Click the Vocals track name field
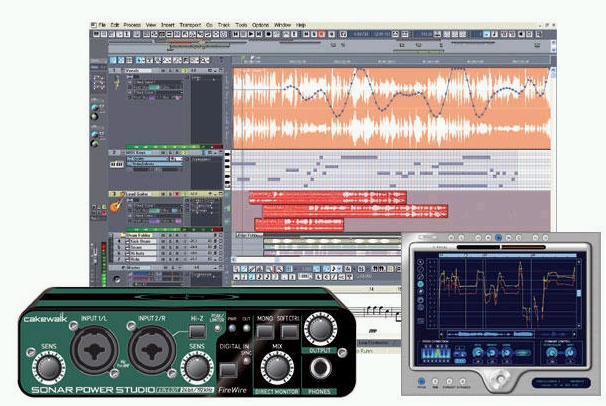 (138, 70)
